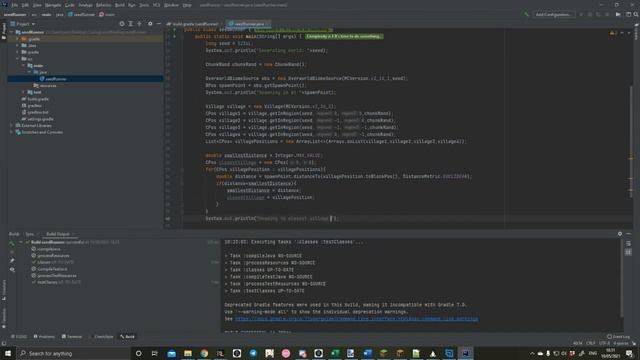Open the Window menu
The width and height of the screenshot is (640, 360).
click(x=171, y=5)
